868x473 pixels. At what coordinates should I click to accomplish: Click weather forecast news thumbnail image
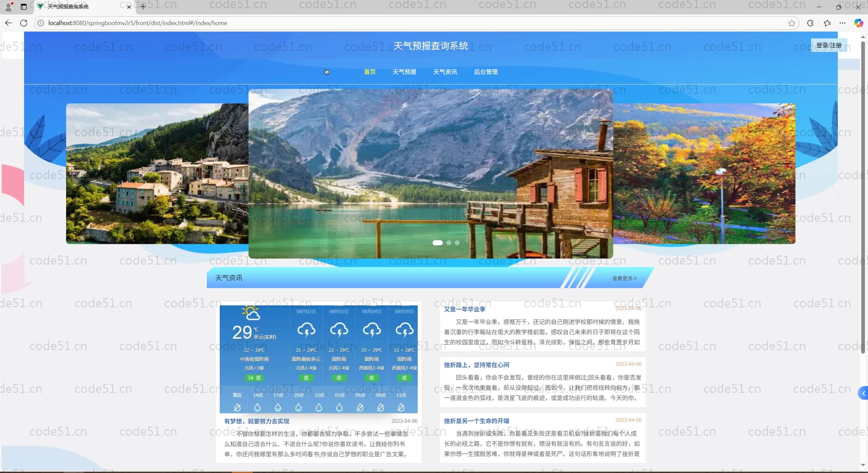click(318, 359)
